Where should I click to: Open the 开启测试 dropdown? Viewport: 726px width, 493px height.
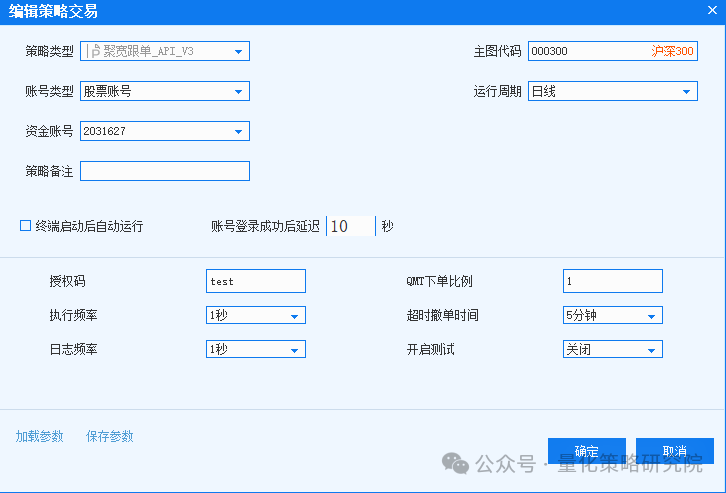tap(613, 349)
